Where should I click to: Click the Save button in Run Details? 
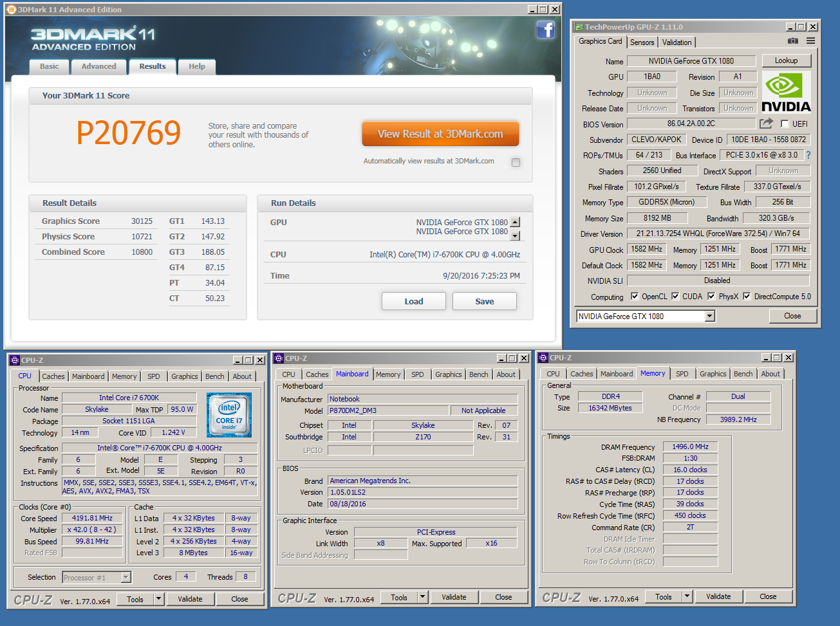[x=485, y=301]
